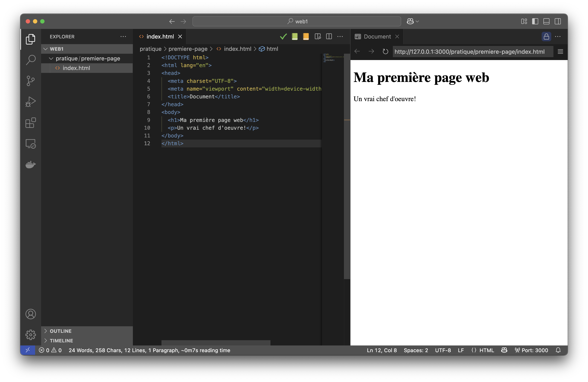Image resolution: width=588 pixels, height=382 pixels.
Task: Open the Search view
Action: (x=31, y=60)
